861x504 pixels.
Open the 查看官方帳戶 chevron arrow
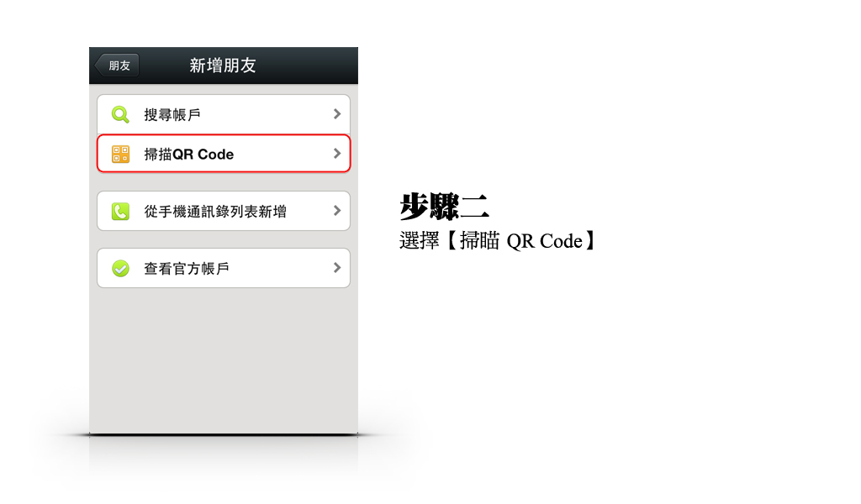coord(337,268)
